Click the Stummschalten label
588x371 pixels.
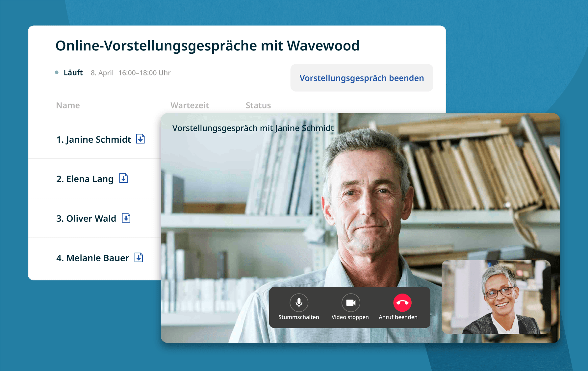[x=299, y=317]
